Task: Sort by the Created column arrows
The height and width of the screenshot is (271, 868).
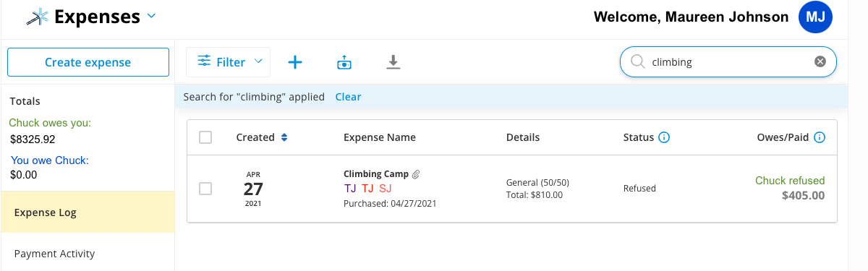Action: 284,137
